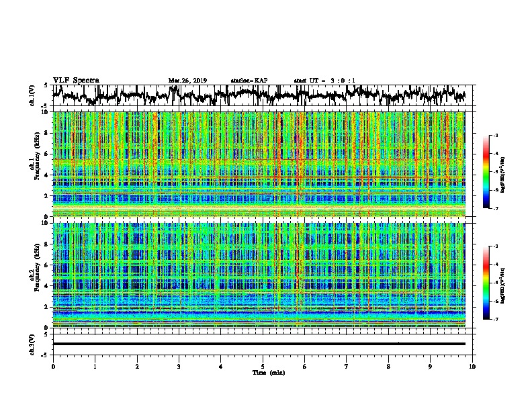Click the ch.1 voltage axis "5" tick label
Screen dimensions: 532x411
[x=46, y=85]
